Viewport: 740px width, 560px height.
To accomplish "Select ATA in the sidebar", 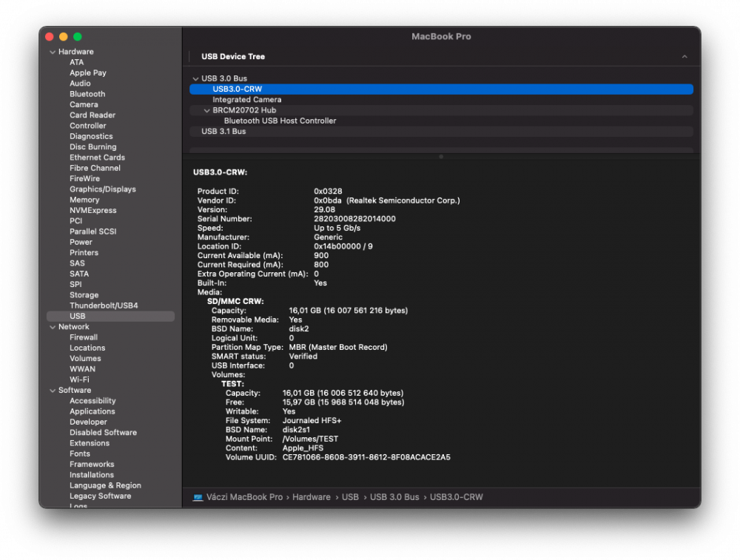I will click(76, 62).
